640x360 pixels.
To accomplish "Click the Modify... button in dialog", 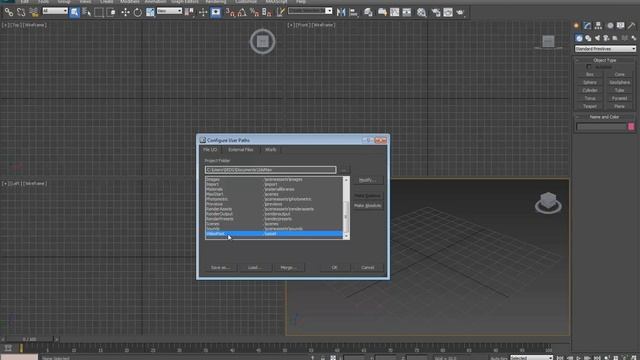I will (367, 180).
